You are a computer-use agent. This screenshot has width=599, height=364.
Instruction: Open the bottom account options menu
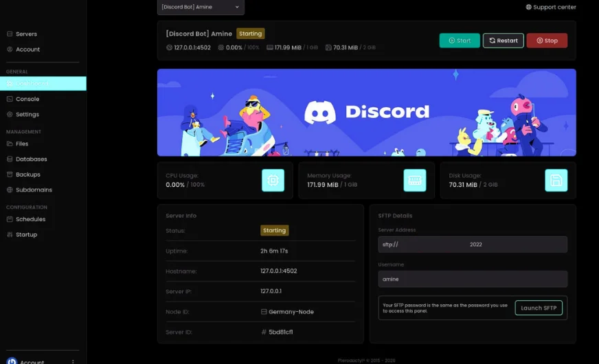[73, 362]
